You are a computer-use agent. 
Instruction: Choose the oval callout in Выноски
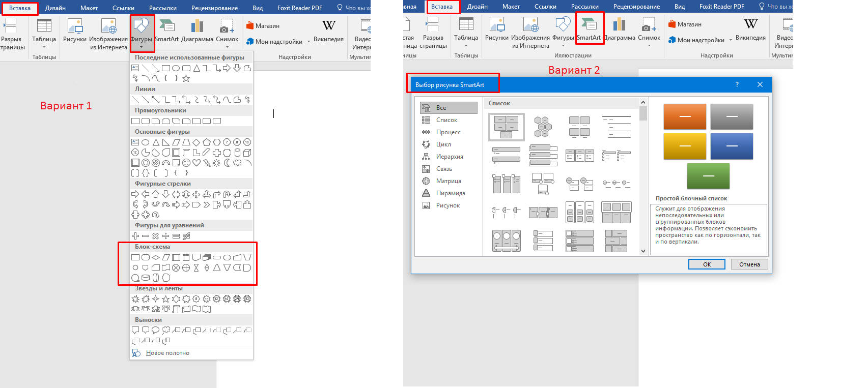pos(155,330)
